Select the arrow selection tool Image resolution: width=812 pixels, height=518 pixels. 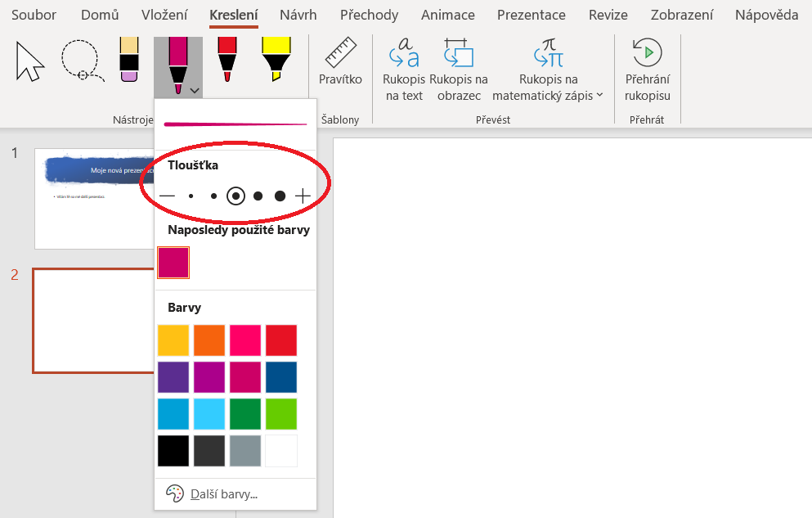(x=29, y=61)
